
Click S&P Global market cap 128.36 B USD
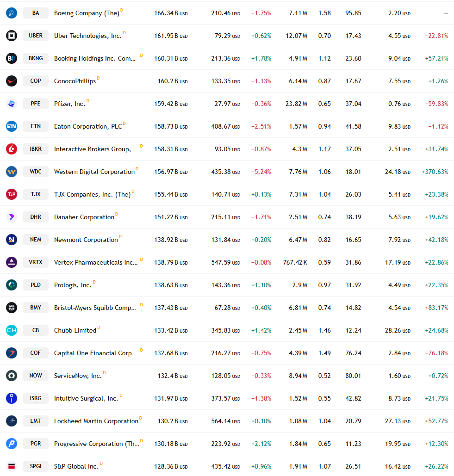(x=171, y=467)
